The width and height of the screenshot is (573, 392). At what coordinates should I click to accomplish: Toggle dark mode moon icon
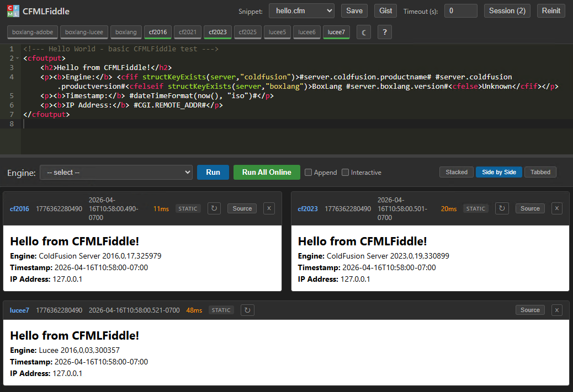(364, 32)
